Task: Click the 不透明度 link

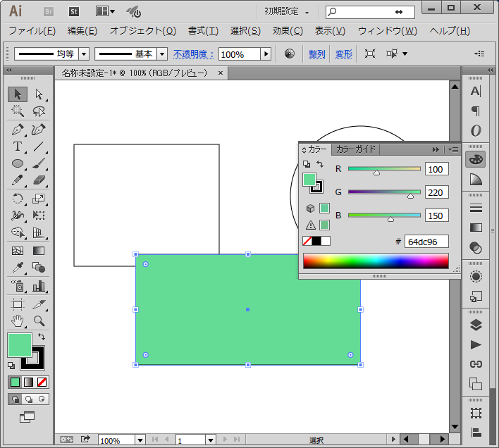Action: [193, 54]
